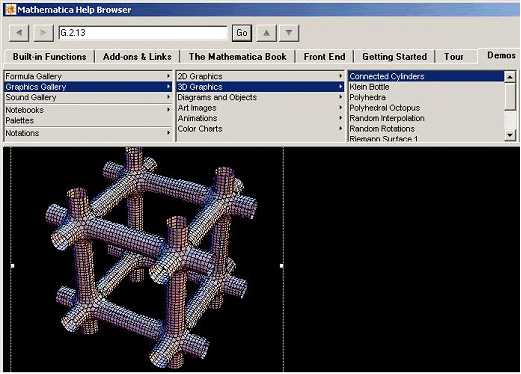Expand the 2D Graphics arrow
The width and height of the screenshot is (521, 374).
[340, 76]
